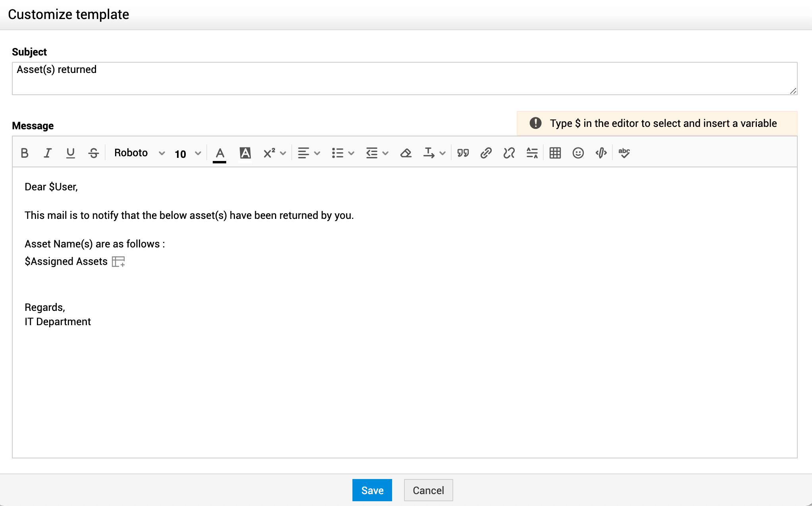
Task: Toggle italic formatting
Action: [48, 153]
